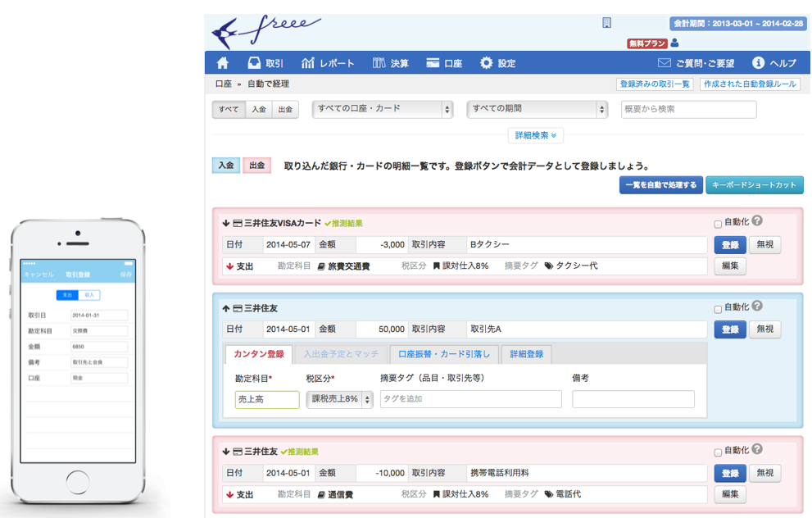Enable 自動化 checkbox for 三井住友VISAカード entry
The image size is (812, 518).
click(x=718, y=224)
